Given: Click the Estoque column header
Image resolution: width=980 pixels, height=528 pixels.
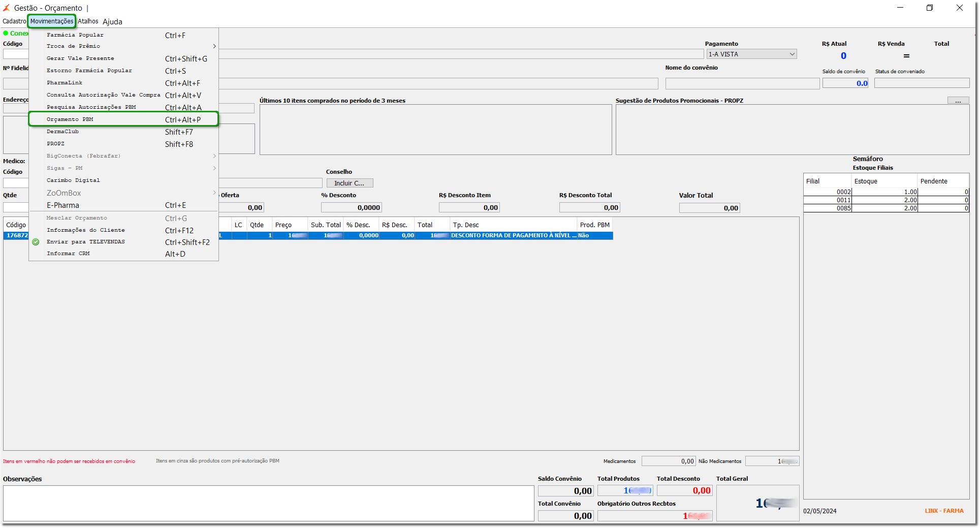Looking at the screenshot, I should click(884, 181).
